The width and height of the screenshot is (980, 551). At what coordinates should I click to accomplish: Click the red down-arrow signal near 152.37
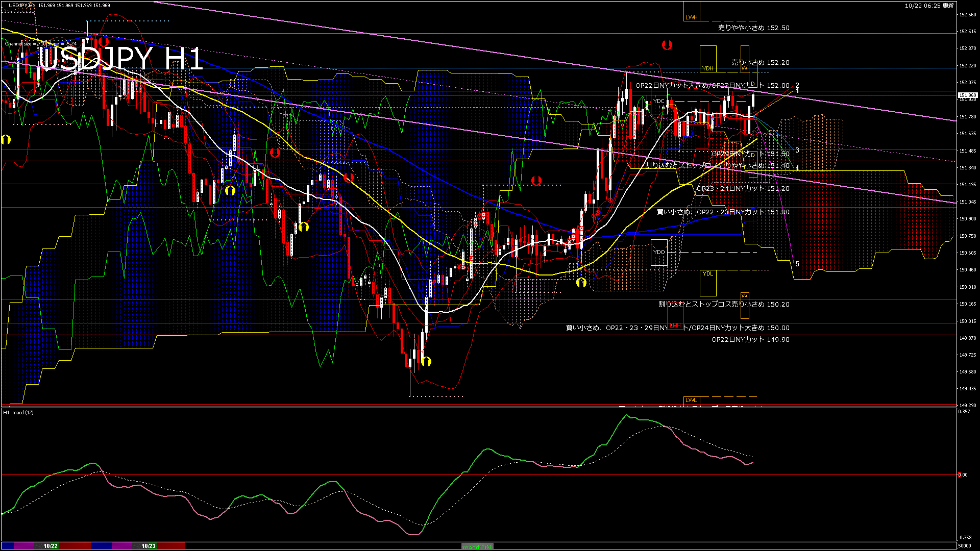click(x=667, y=45)
